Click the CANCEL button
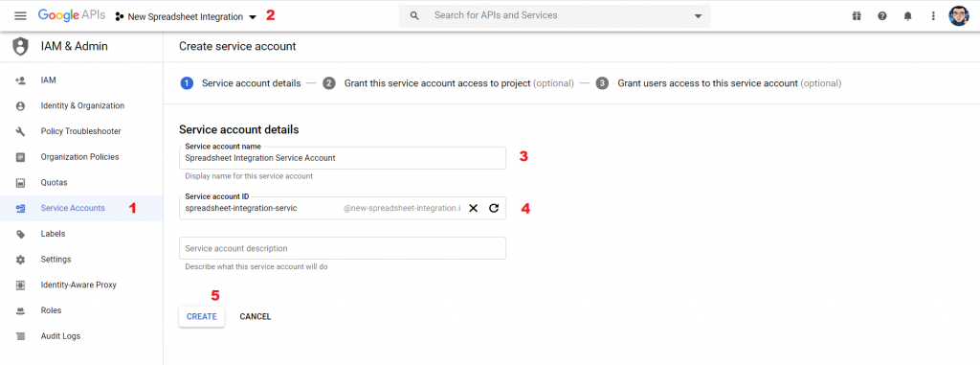The height and width of the screenshot is (365, 980). coord(255,317)
